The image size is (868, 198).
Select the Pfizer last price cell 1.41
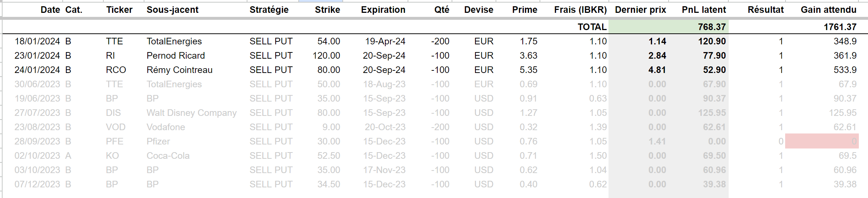657,142
